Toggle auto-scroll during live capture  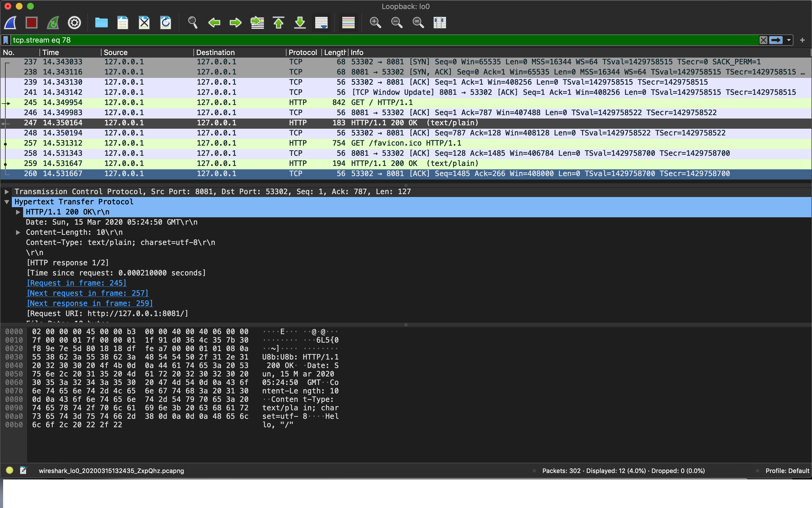(x=321, y=23)
